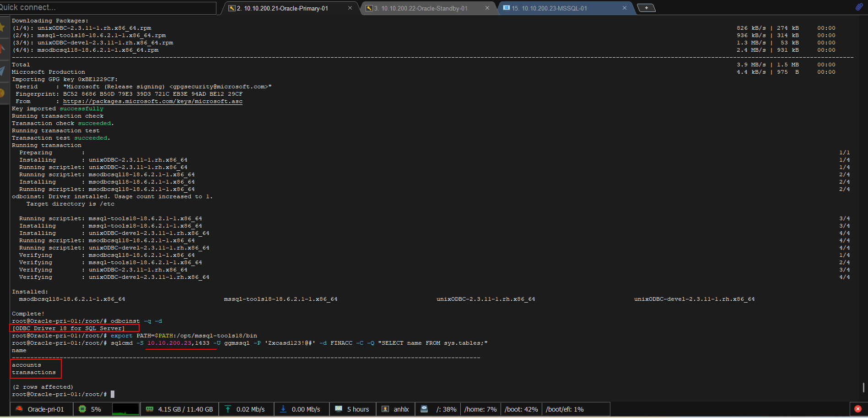Click the download speed arrow icon

[x=283, y=409]
